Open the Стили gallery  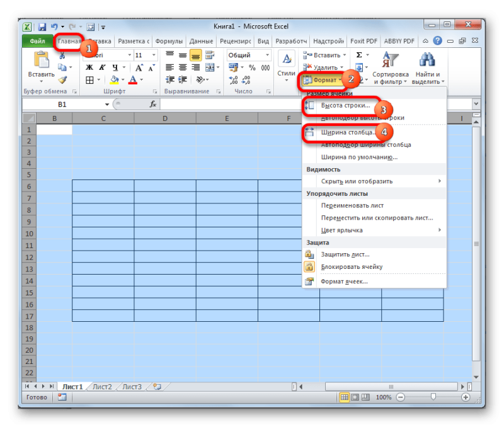coord(287,67)
